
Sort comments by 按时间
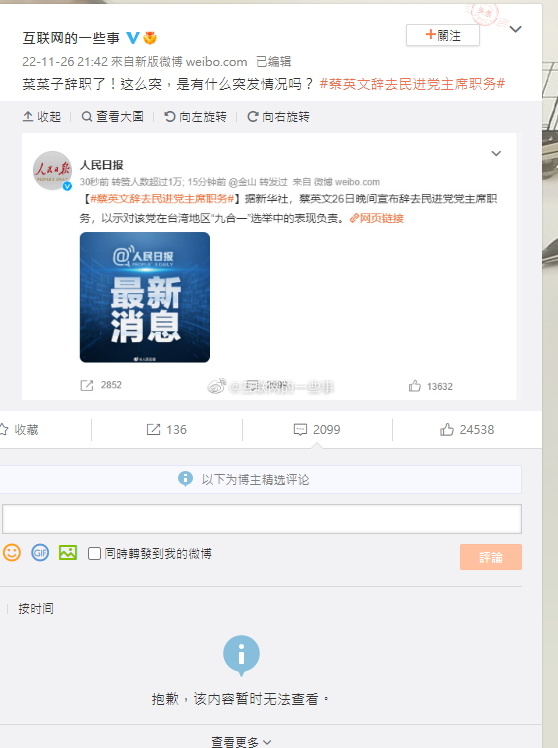point(36,609)
